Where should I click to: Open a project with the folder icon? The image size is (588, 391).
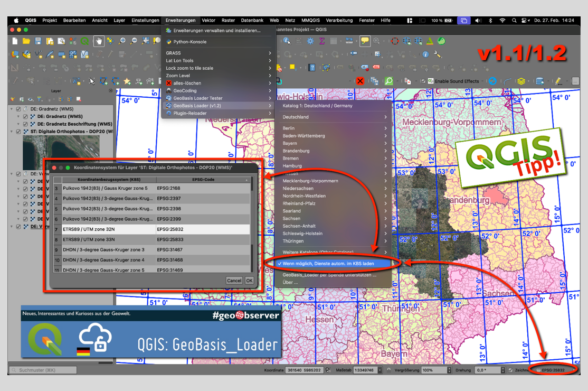point(26,41)
